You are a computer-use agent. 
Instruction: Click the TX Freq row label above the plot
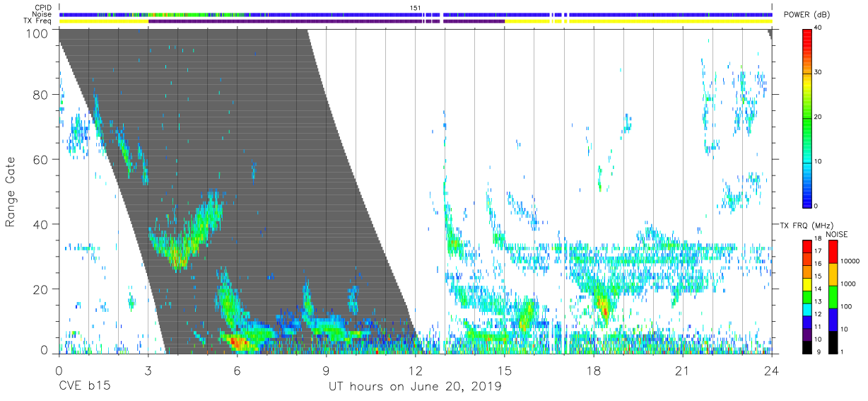[x=37, y=21]
